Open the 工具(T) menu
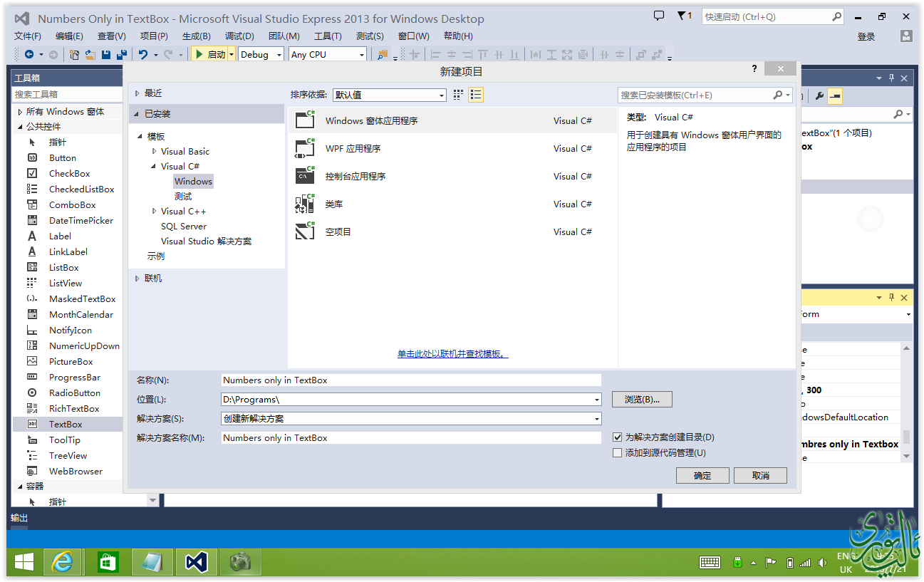Image resolution: width=924 pixels, height=582 pixels. tap(328, 36)
